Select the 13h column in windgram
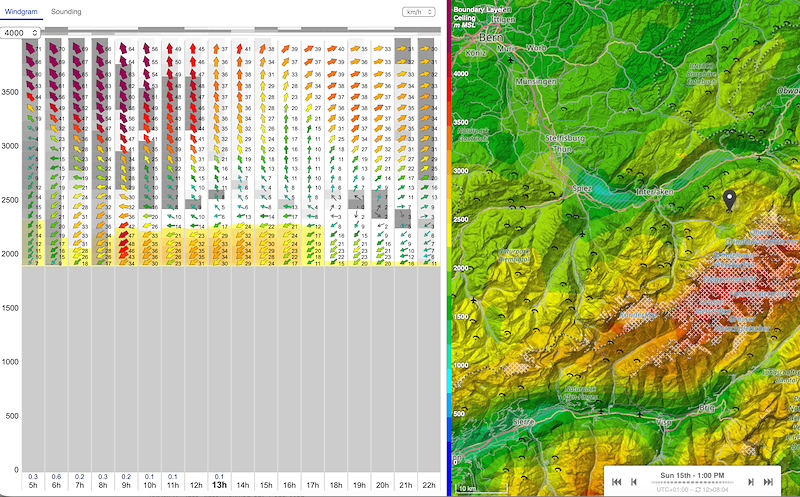The image size is (800, 497). coord(218,485)
